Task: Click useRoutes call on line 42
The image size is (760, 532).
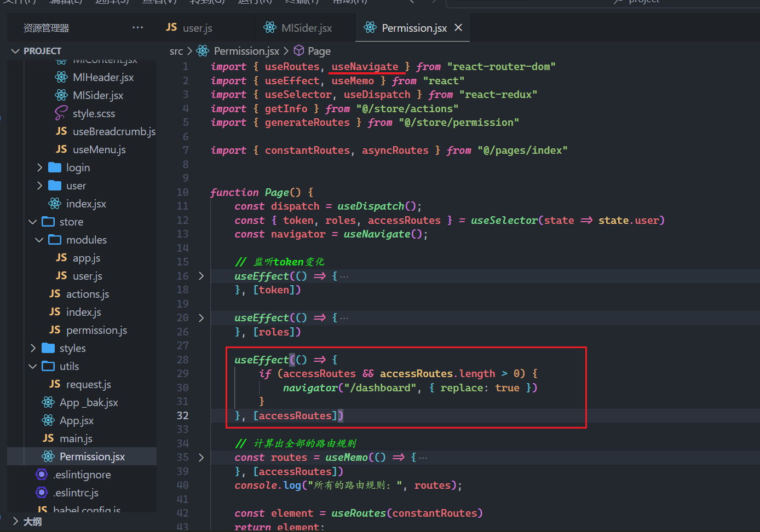Action: coord(358,513)
